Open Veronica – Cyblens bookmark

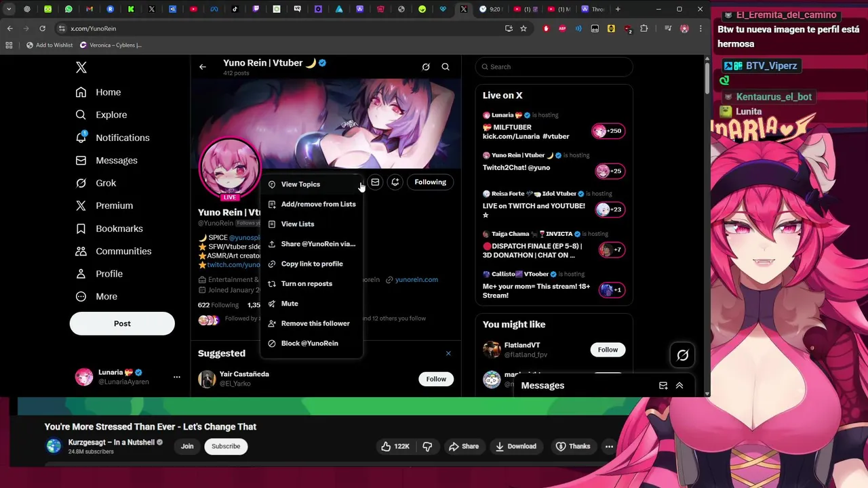pos(111,45)
